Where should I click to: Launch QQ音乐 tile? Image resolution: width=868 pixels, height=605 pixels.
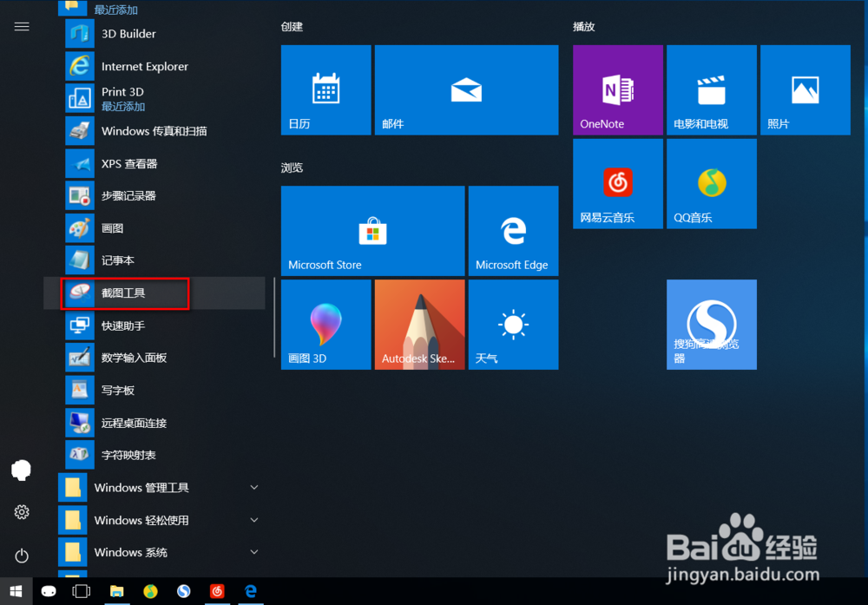[712, 184]
